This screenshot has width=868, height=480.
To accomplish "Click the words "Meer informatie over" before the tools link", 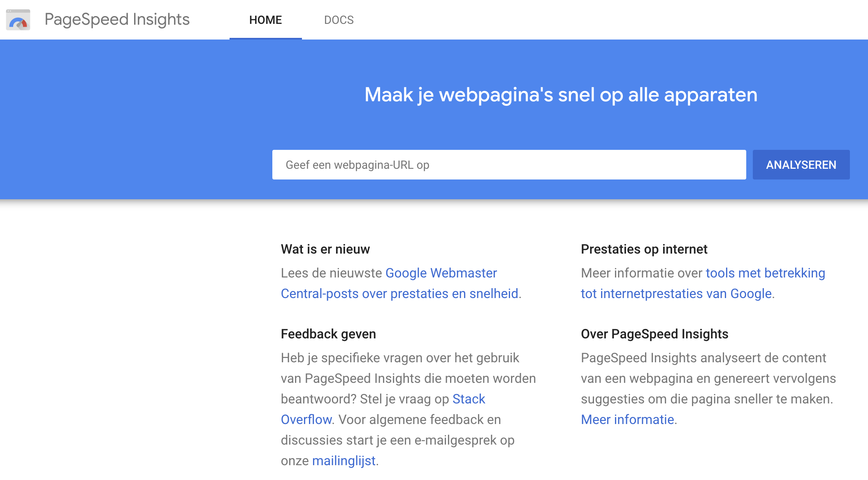I will 642,273.
